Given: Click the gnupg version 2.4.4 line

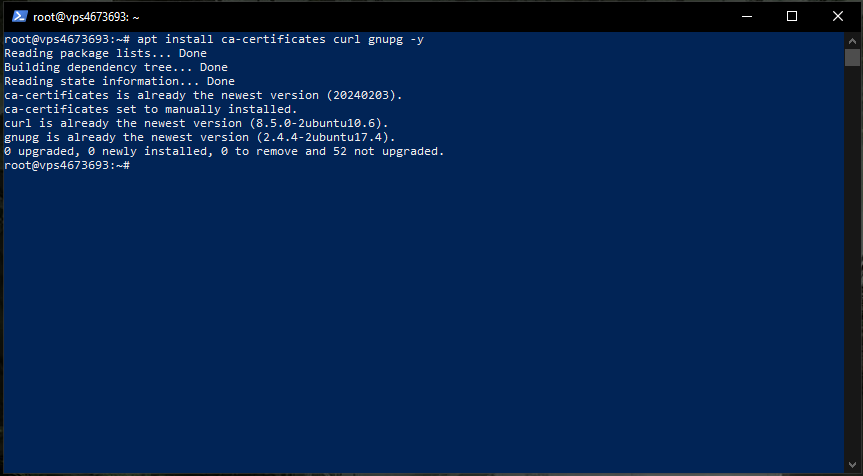Looking at the screenshot, I should [200, 137].
